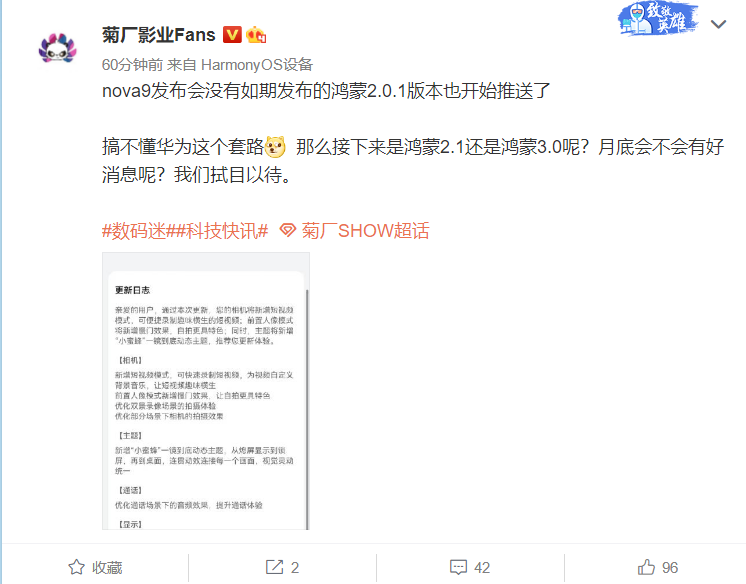Screen dimensions: 746x584
Task: Click the red V verification badge
Action: pos(233,34)
